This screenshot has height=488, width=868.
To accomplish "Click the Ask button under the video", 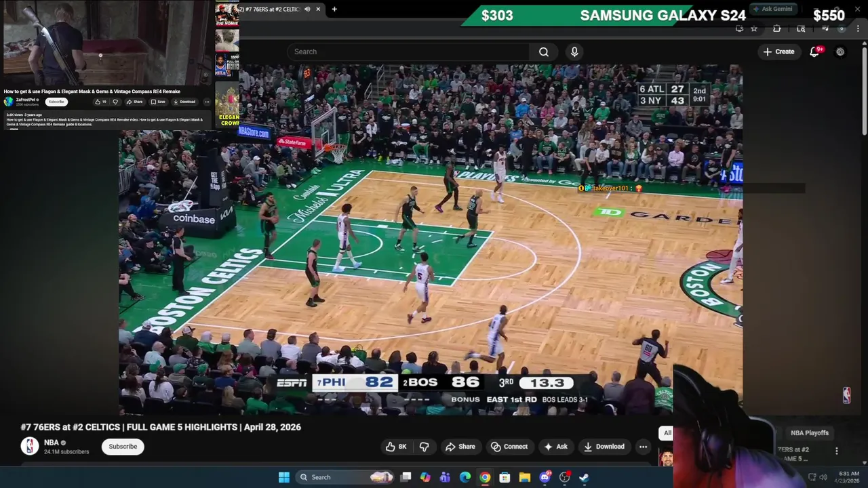I will [555, 447].
